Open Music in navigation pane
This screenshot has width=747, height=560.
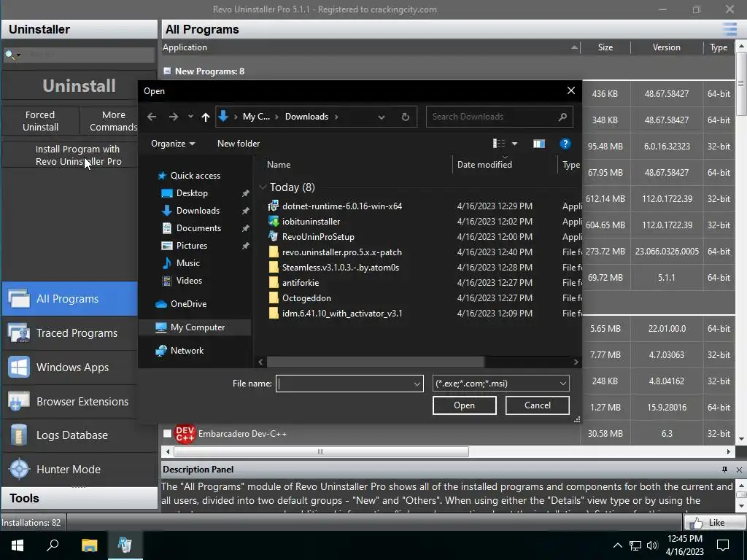point(187,262)
